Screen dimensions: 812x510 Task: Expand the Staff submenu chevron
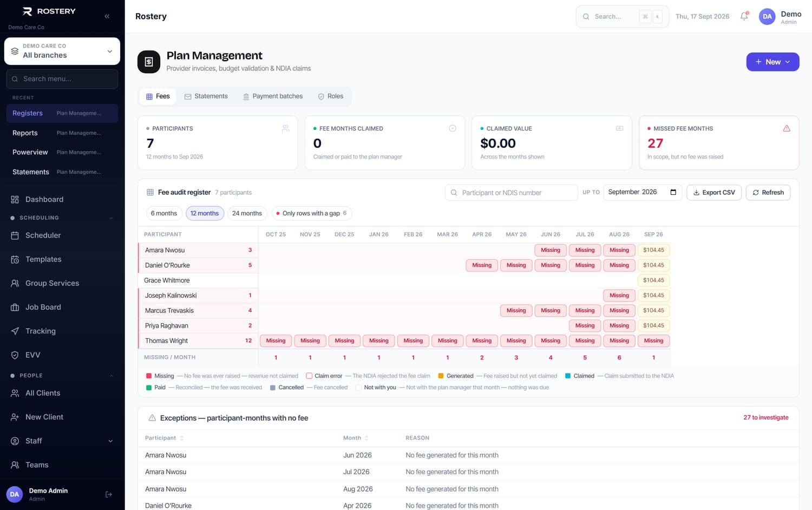[110, 441]
